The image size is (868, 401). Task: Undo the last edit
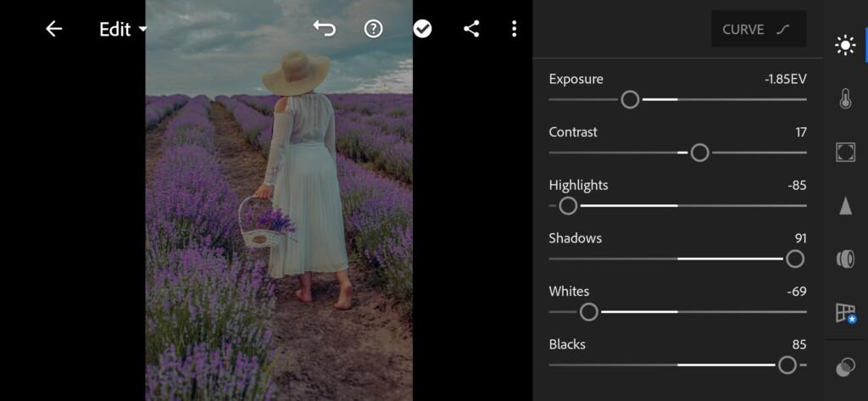[x=325, y=29]
